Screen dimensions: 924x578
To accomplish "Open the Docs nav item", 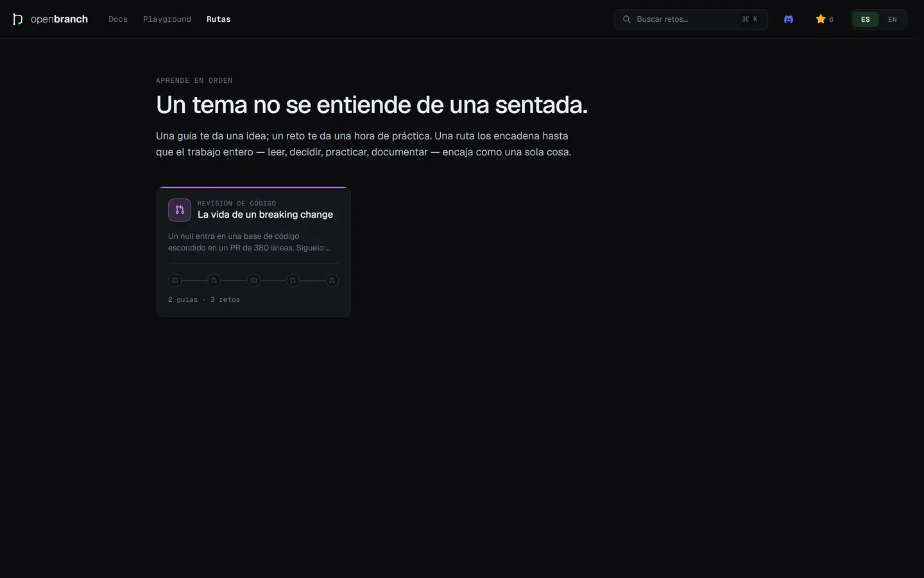I will tap(118, 19).
